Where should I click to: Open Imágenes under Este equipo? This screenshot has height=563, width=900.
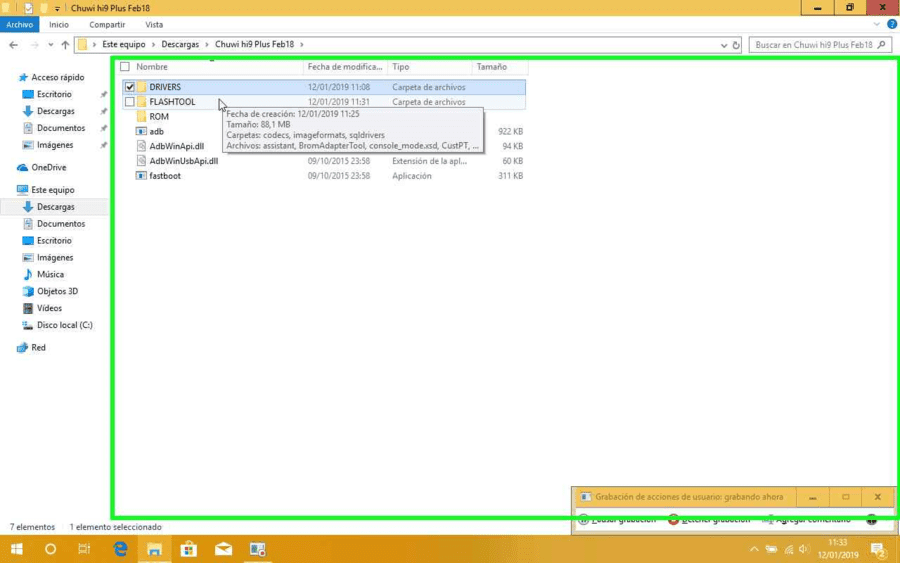(55, 258)
